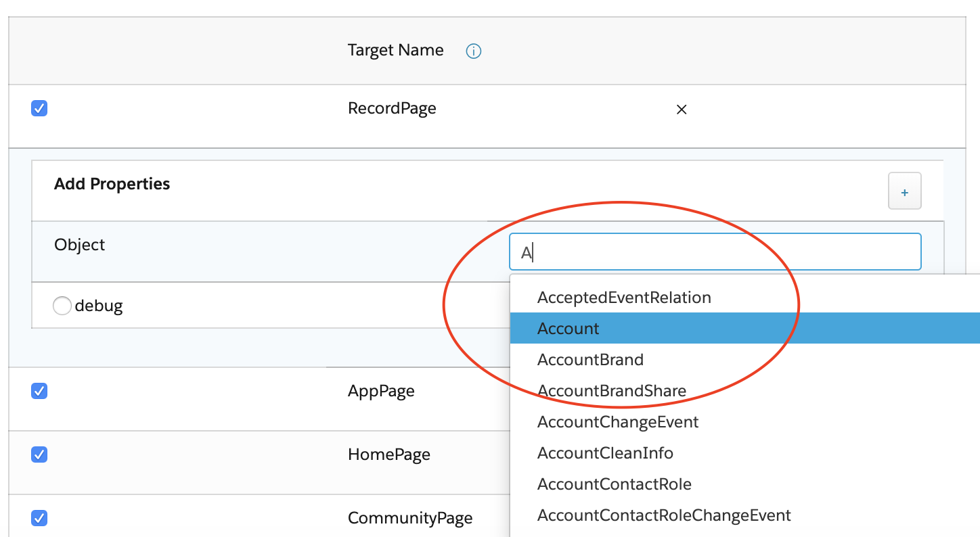This screenshot has width=980, height=537.
Task: Remove RecordPage with the X icon
Action: click(682, 110)
